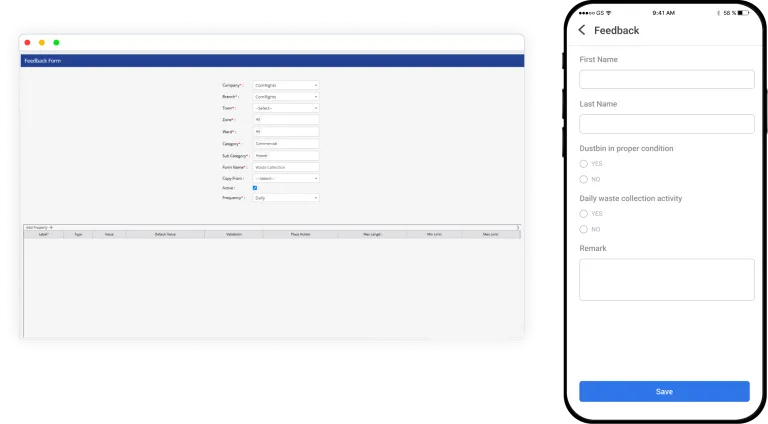Select YES for Dustbin in proper condition

584,163
